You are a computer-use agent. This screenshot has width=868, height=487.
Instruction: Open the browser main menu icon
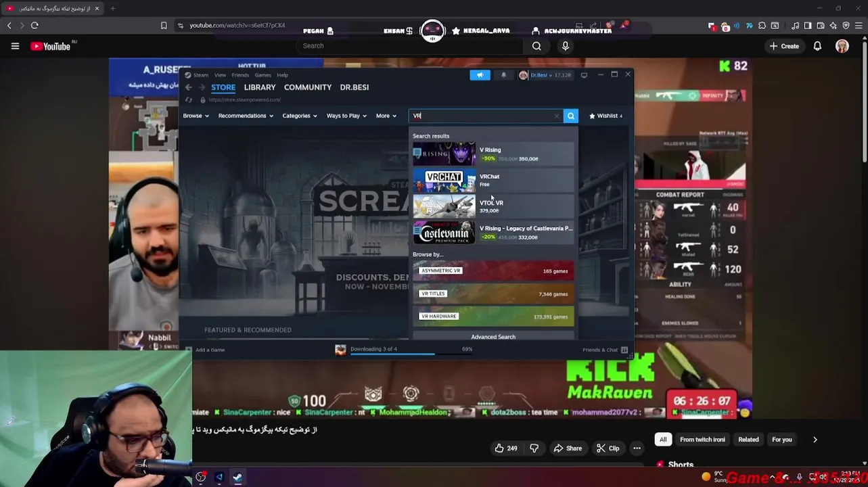(x=857, y=26)
